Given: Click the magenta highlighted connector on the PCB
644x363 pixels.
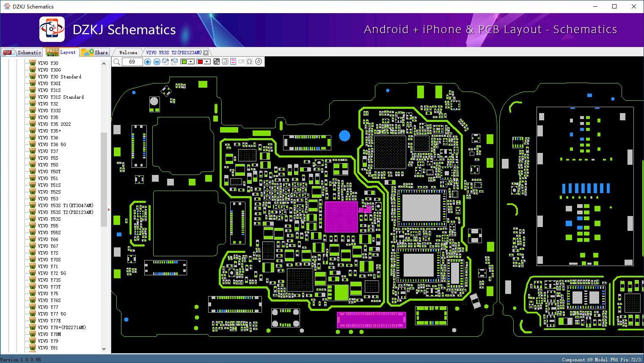Looking at the screenshot, I should pyautogui.click(x=372, y=320).
